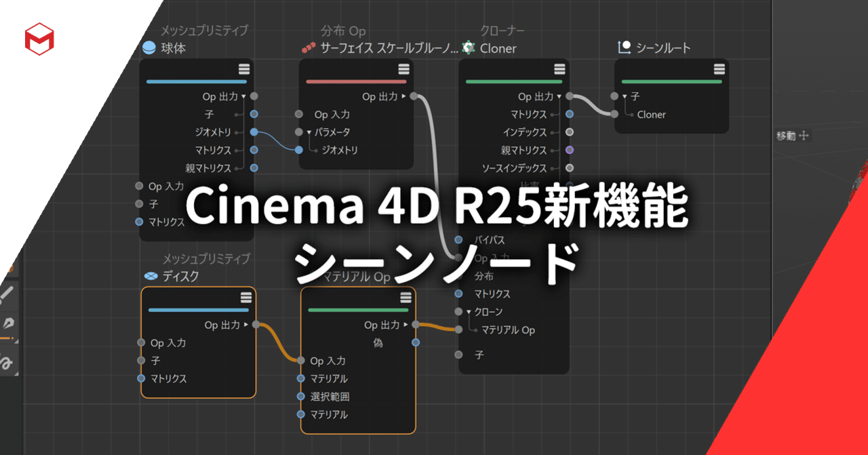Open the hamburger menu on the 球体 node

[x=244, y=68]
